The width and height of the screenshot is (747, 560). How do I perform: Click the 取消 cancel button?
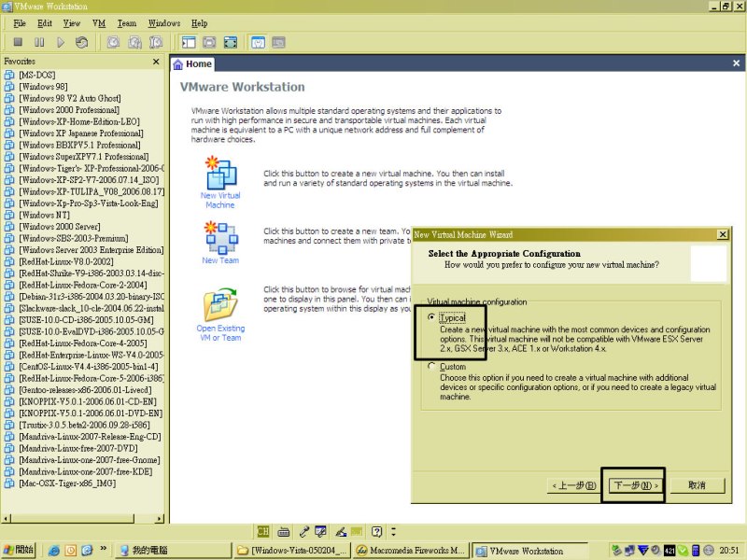point(697,485)
